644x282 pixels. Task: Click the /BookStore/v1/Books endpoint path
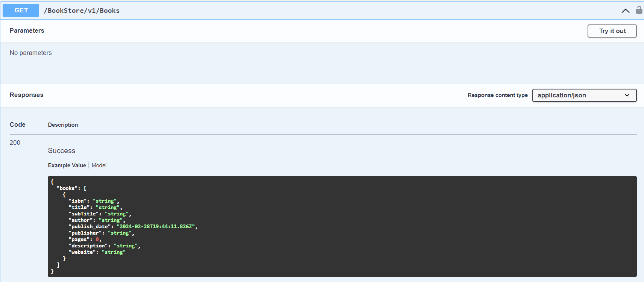point(82,11)
